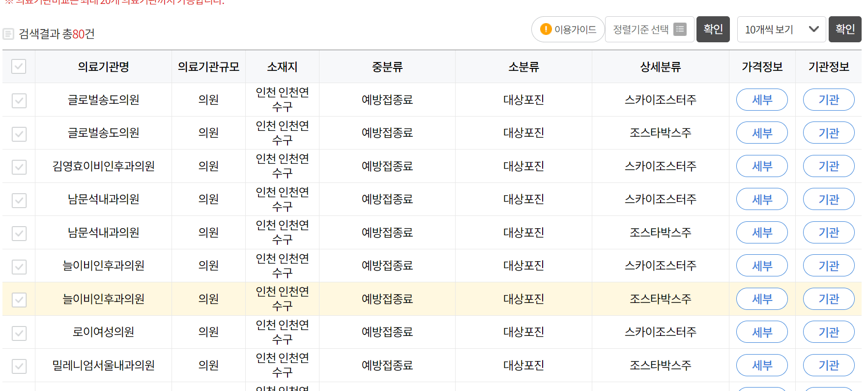Show 기관 info for 남문석내과의원 조스타박스주 row

(829, 233)
